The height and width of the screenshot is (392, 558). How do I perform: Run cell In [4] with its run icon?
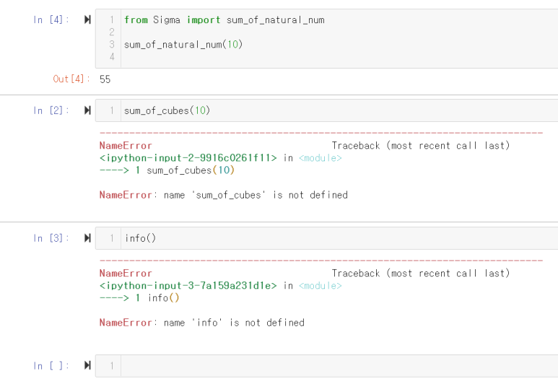87,19
